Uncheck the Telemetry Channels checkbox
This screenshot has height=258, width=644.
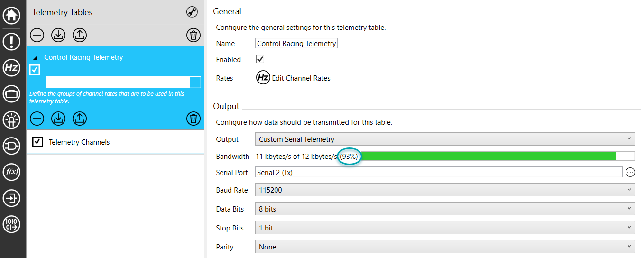point(38,142)
